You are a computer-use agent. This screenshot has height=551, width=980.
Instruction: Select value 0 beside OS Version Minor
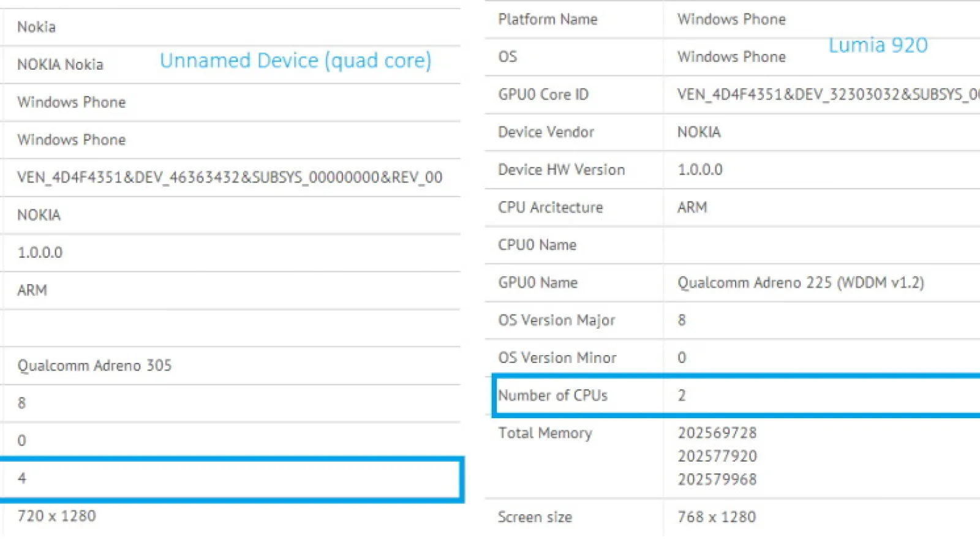point(682,358)
